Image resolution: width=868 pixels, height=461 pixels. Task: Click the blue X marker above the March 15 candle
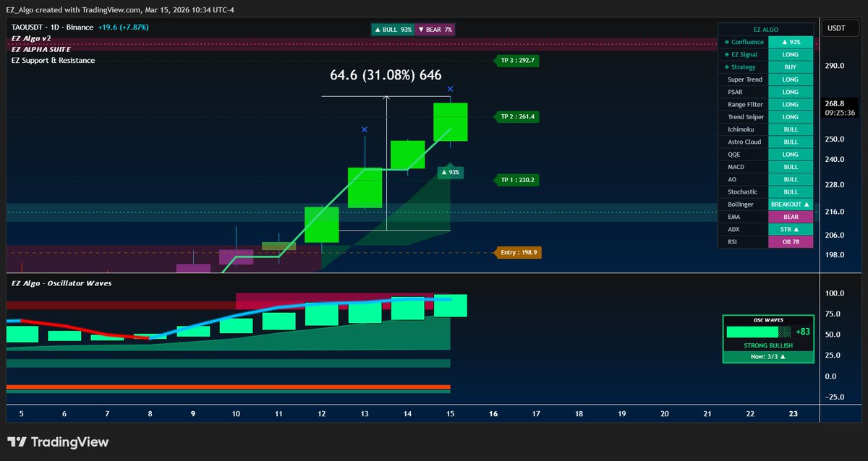[x=450, y=89]
